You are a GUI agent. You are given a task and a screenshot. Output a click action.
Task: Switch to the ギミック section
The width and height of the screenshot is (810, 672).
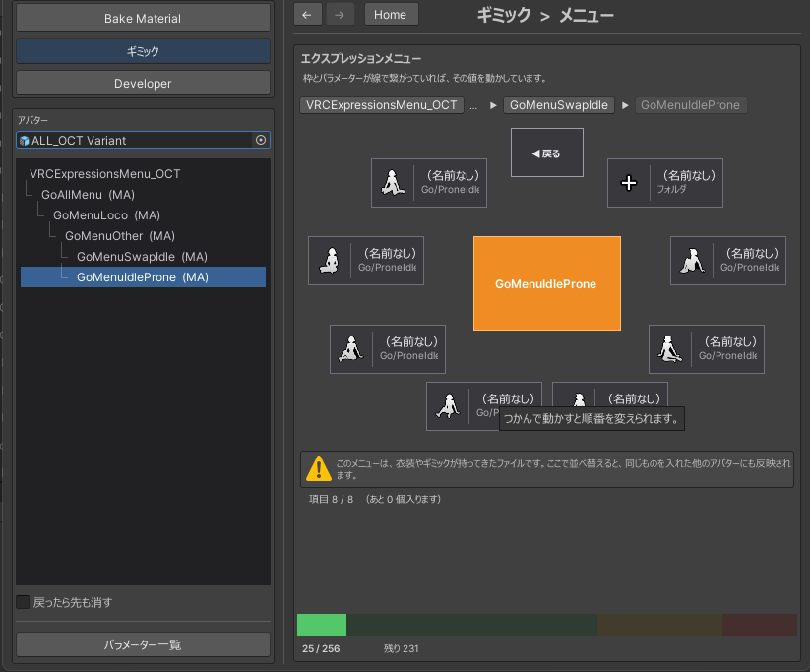tap(143, 51)
